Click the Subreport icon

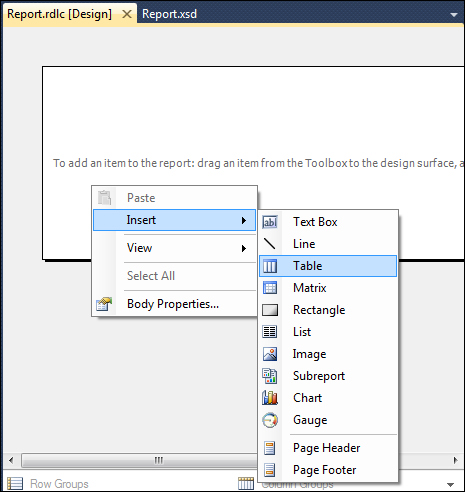pyautogui.click(x=270, y=376)
